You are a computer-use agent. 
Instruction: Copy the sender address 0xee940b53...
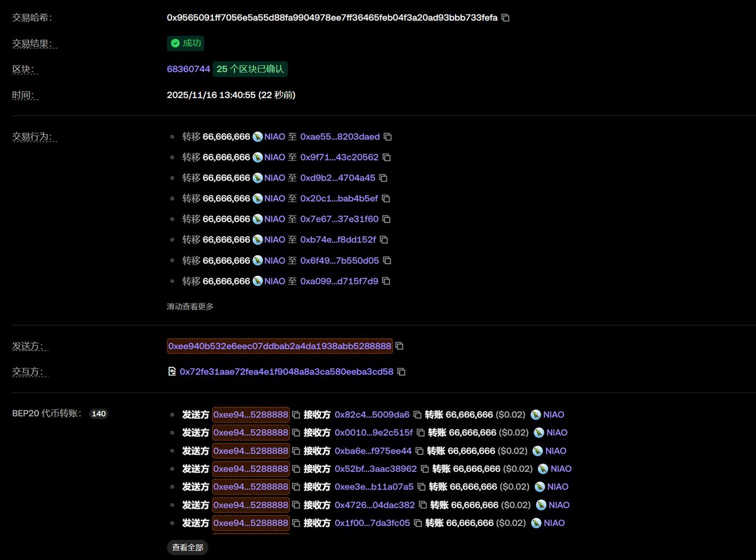[399, 346]
